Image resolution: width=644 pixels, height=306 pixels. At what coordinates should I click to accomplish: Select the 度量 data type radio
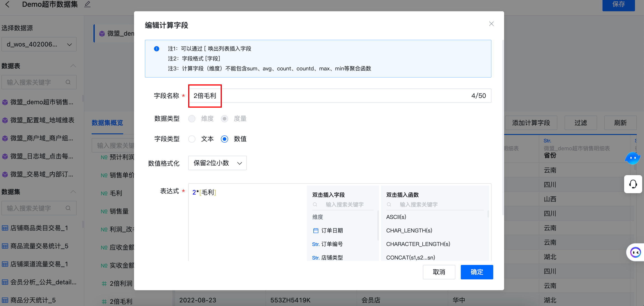(225, 119)
